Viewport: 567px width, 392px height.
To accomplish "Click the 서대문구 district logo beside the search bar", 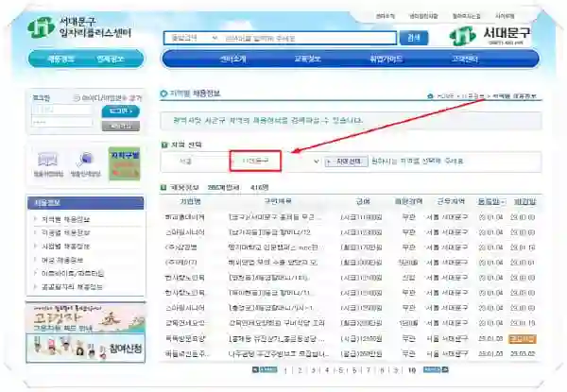I will point(490,35).
